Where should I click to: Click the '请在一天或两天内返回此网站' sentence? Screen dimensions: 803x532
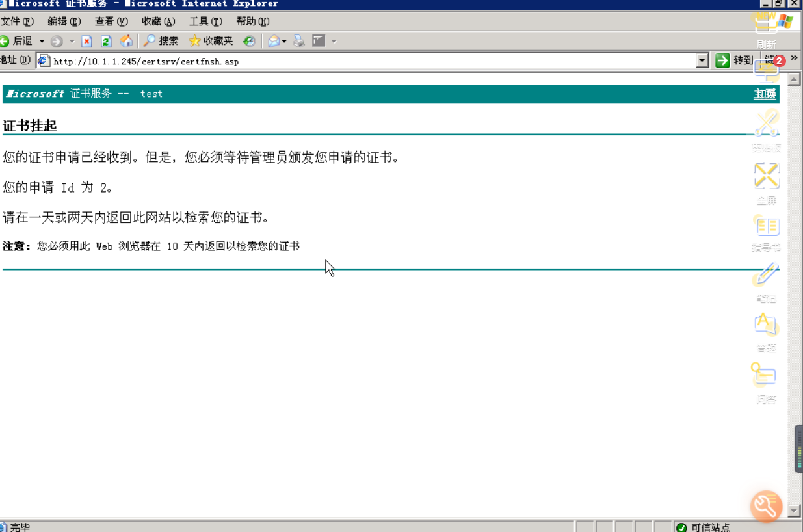coord(136,217)
